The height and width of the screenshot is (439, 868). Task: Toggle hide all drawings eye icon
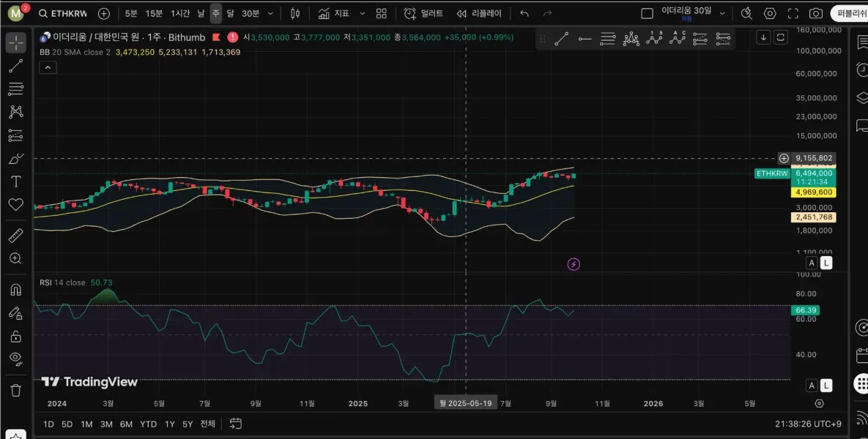(x=15, y=358)
